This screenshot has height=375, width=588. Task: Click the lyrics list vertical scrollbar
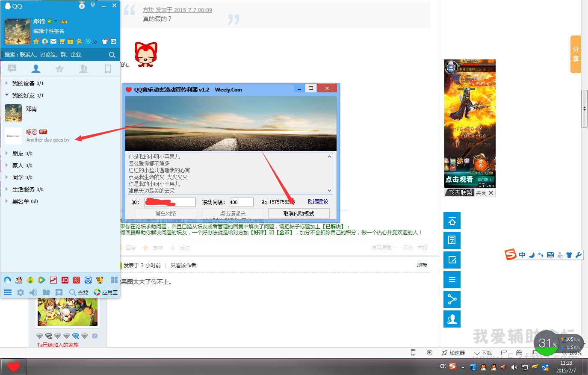(x=329, y=173)
